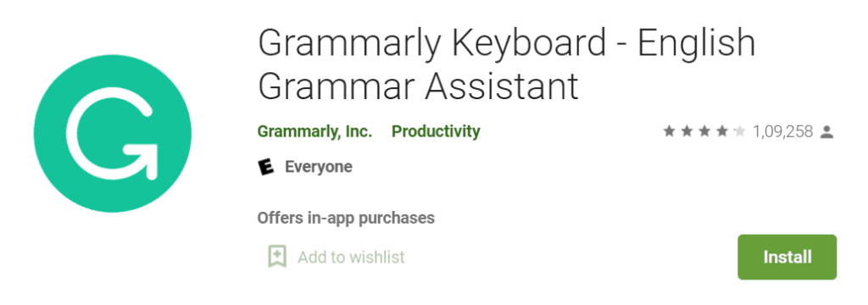This screenshot has height=305, width=868.
Task: Click the 1,09,258 ratings count
Action: tap(782, 131)
